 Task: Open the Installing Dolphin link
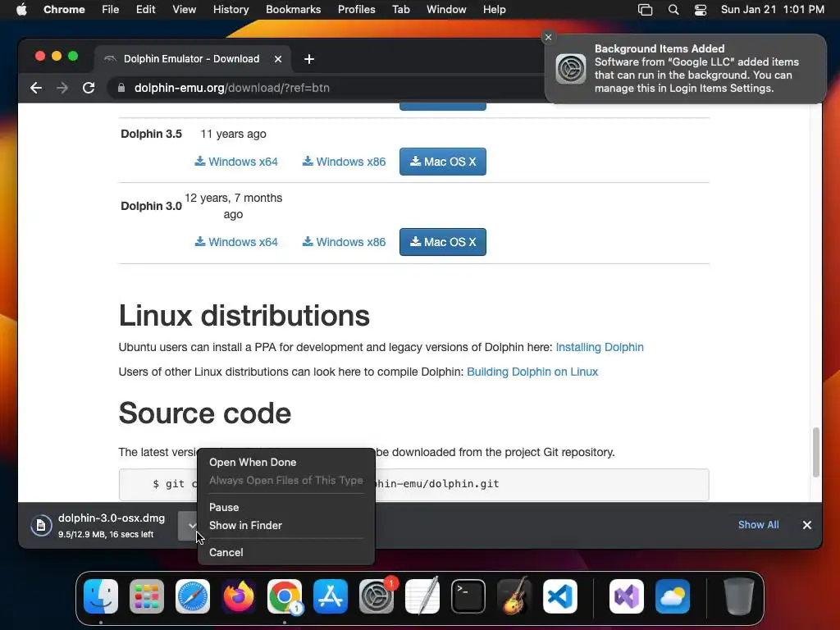(600, 347)
